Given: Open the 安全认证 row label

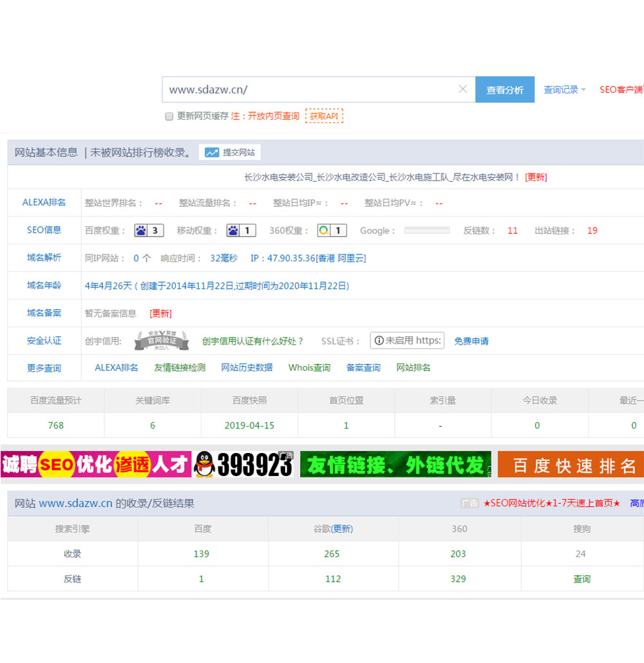Looking at the screenshot, I should (x=44, y=341).
